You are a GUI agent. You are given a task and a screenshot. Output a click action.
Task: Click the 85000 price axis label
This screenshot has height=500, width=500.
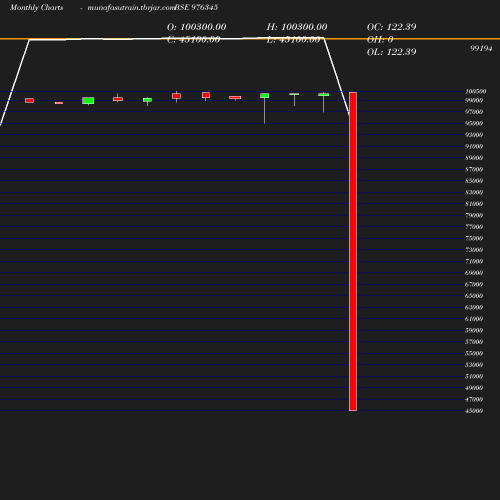(x=474, y=181)
